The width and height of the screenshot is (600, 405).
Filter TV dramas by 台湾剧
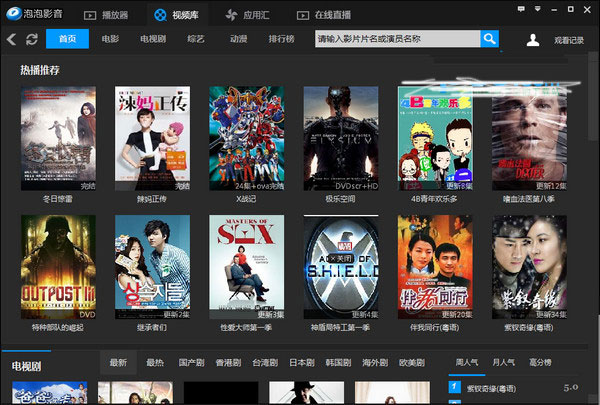coord(265,363)
